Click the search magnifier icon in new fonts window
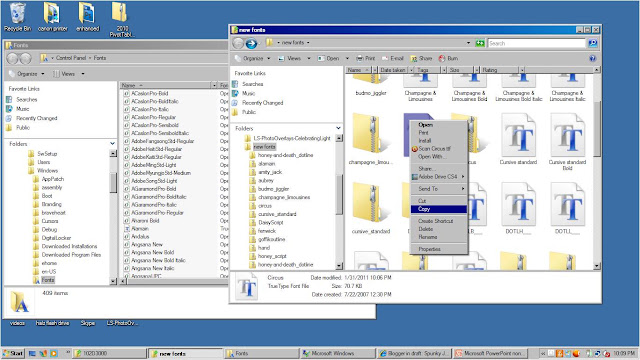 pos(593,43)
